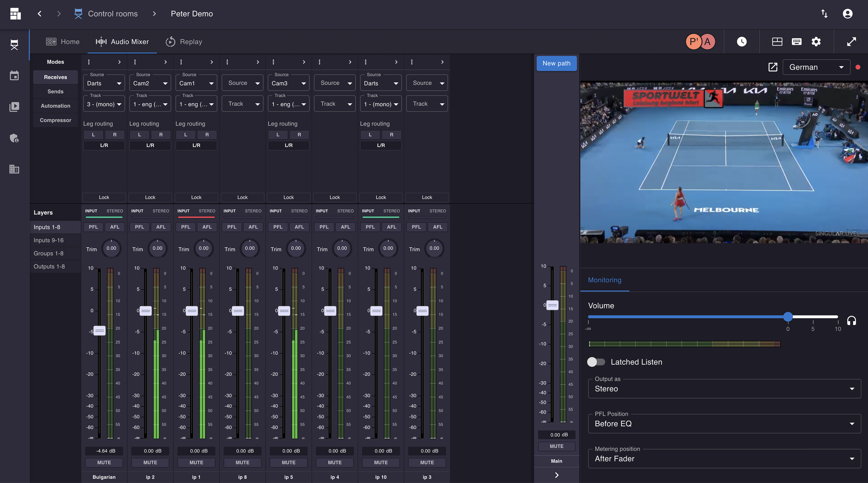Click the Bulgarian Trim knob

point(111,248)
